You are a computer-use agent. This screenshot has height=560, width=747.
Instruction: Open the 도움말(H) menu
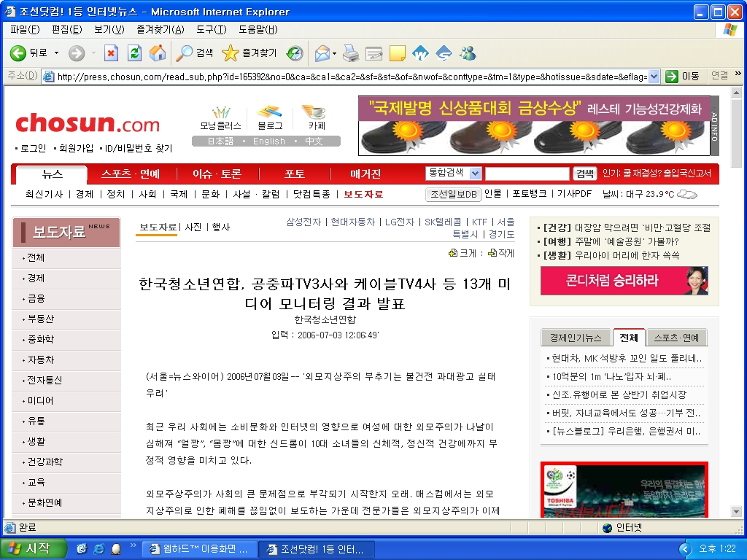click(x=258, y=29)
